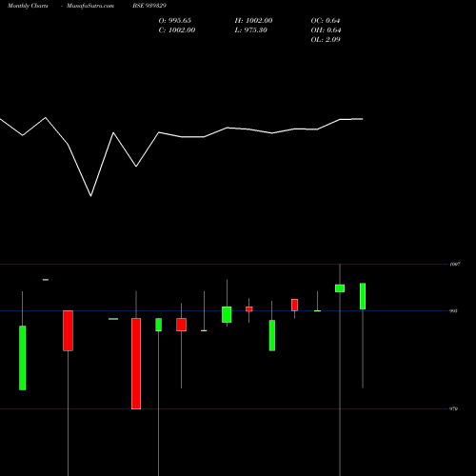Image resolution: width=476 pixels, height=476 pixels.
Task: Click the 1007 price axis label
Action: [x=455, y=264]
